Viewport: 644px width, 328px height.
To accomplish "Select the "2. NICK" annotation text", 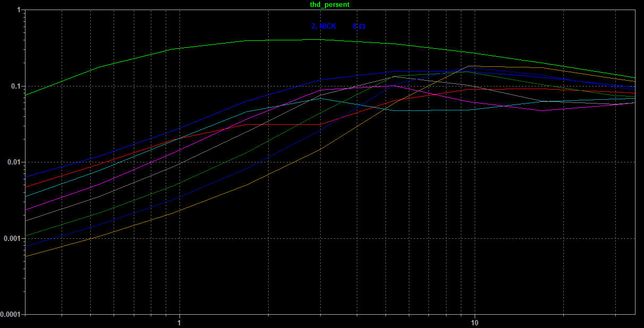I will pos(323,26).
